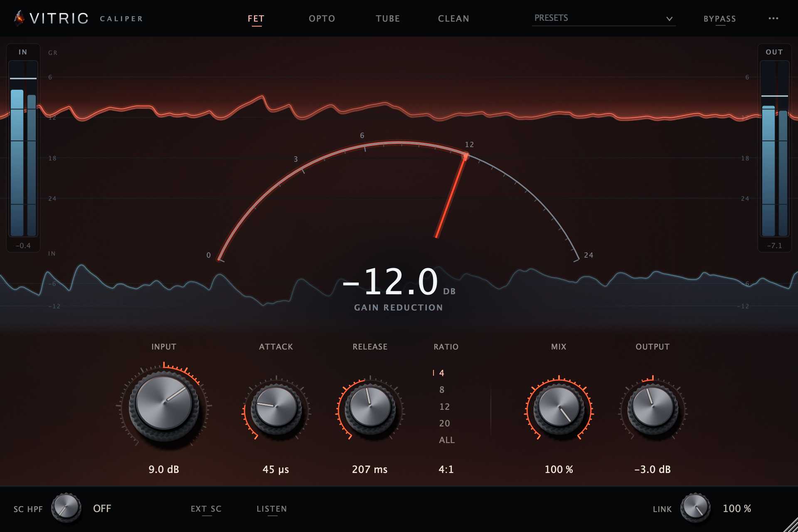Click the OUTPUT knob
Image resolution: width=798 pixels, height=532 pixels.
[653, 409]
